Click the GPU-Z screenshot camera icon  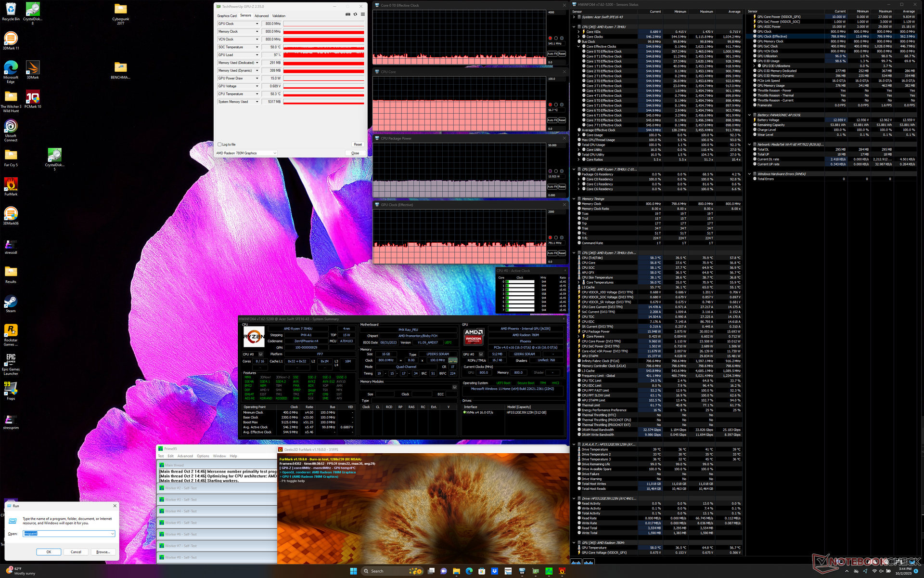(348, 14)
